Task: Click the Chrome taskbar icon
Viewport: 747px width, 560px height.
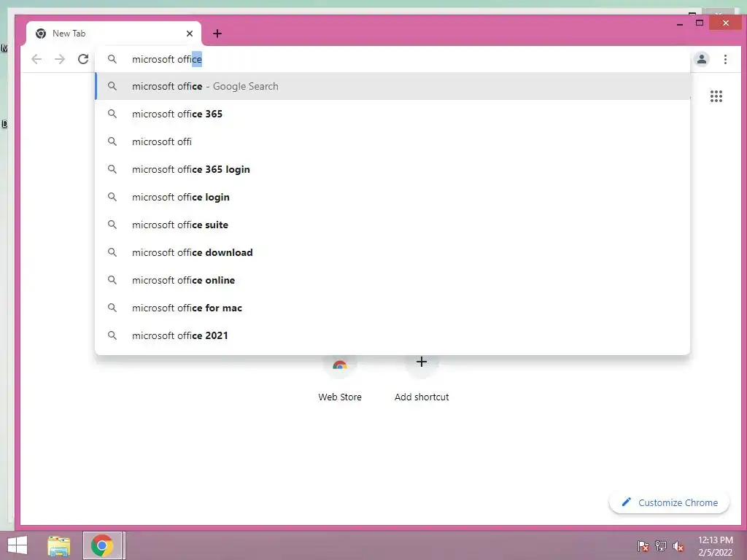Action: point(102,545)
